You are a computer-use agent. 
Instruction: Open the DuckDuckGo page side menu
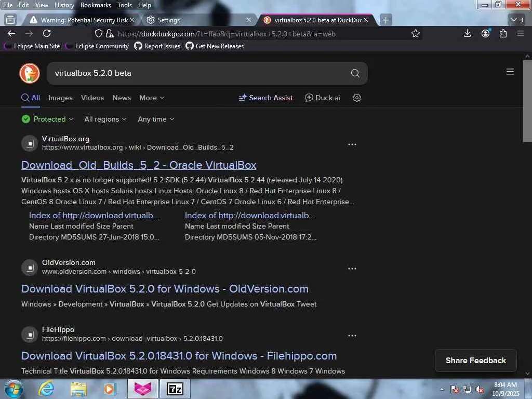(x=510, y=72)
